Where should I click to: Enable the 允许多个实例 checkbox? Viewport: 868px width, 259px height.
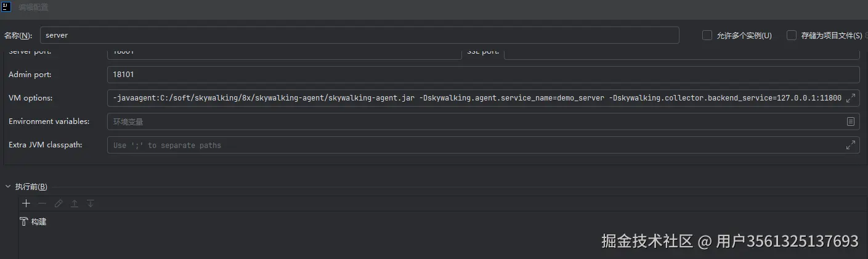point(707,35)
